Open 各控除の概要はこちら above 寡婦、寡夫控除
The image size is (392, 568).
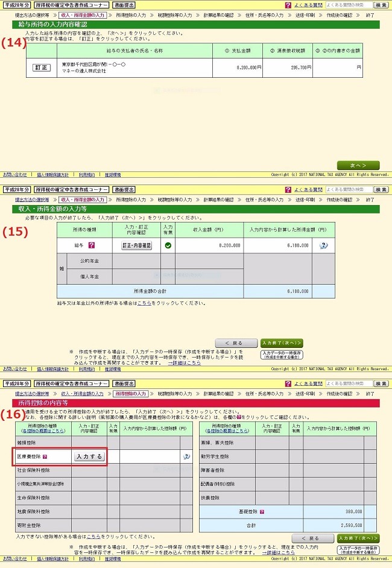227,431
